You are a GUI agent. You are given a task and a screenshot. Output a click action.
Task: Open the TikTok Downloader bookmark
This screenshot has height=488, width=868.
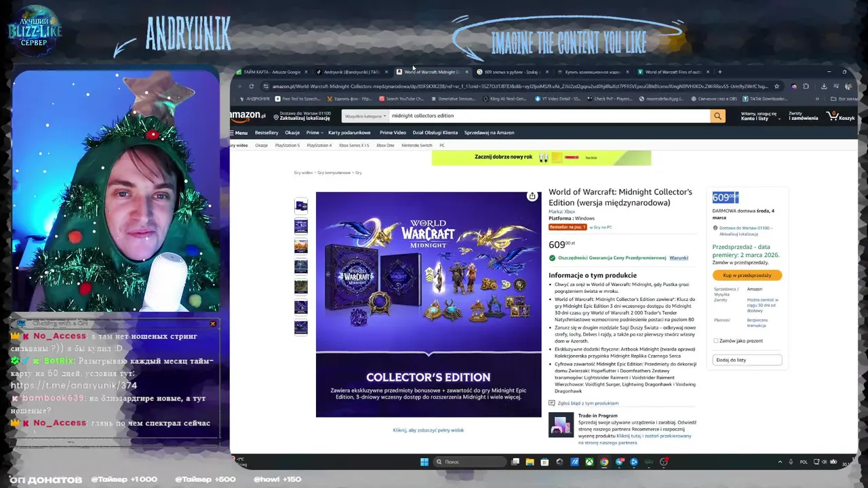pos(766,99)
